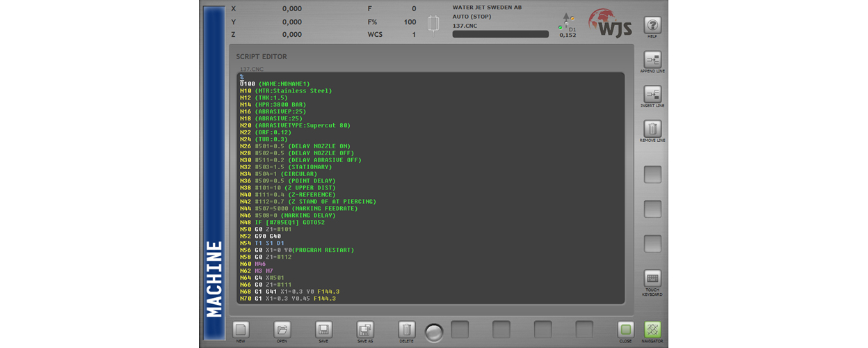Select line N50 G0 Z1=#101
This screenshot has height=348, width=868.
(266, 229)
